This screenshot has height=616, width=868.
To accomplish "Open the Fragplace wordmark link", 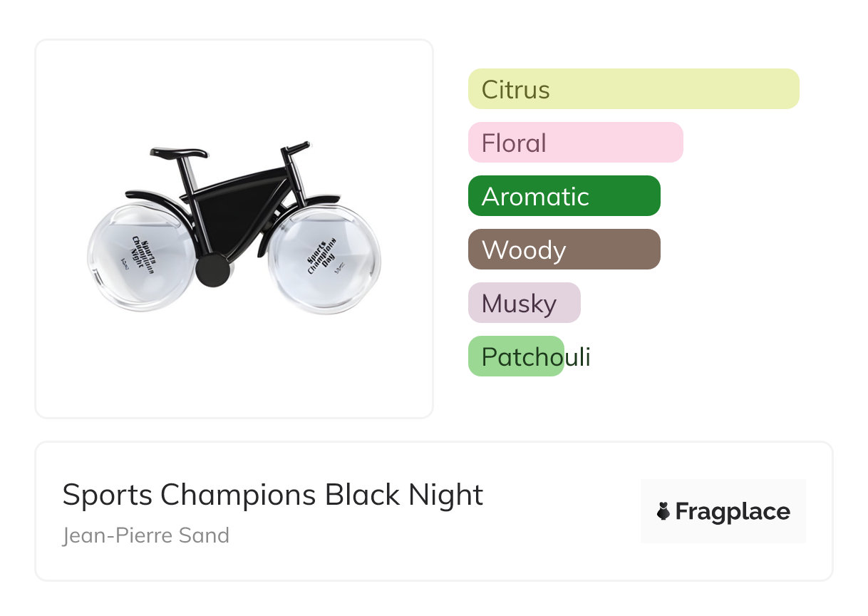I will 732,511.
